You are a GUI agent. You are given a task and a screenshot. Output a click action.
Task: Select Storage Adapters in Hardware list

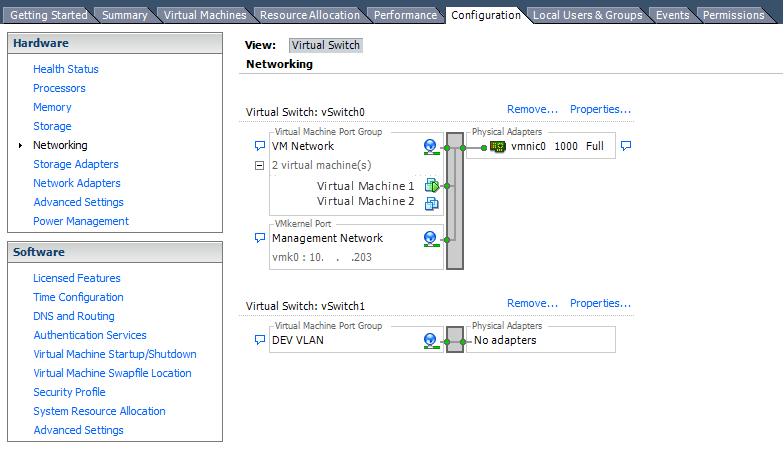(76, 164)
